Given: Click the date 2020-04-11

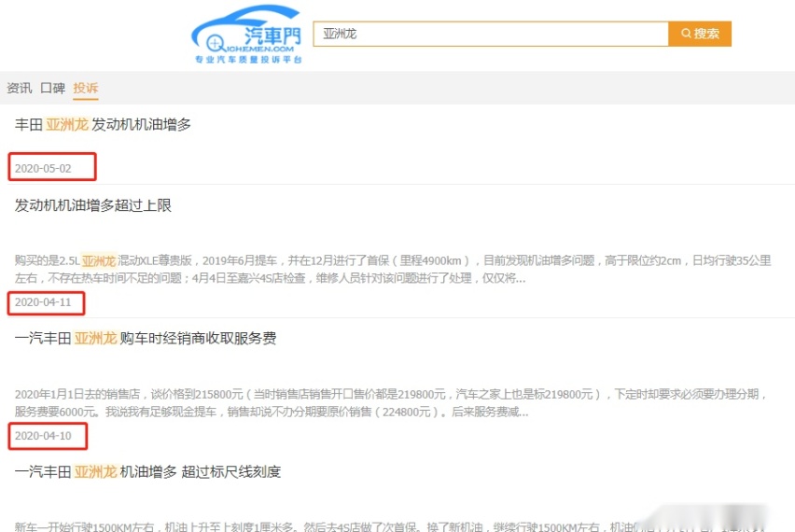Looking at the screenshot, I should click(43, 302).
